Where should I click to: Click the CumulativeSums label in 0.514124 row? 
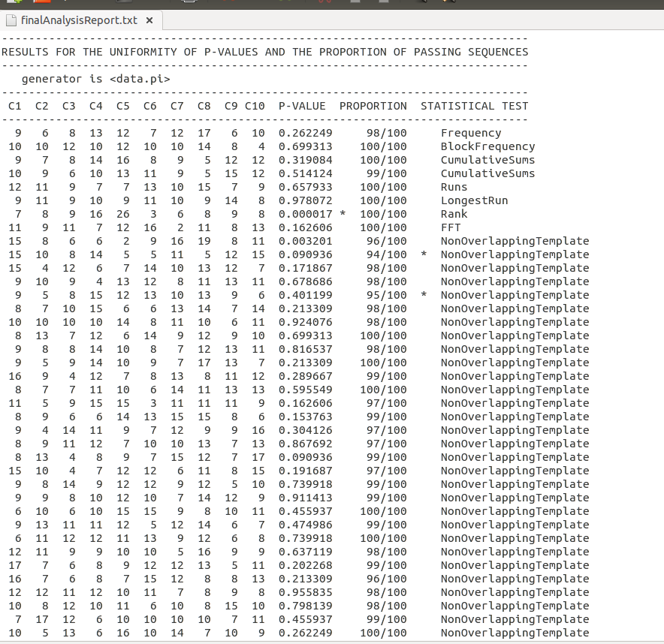(x=487, y=173)
